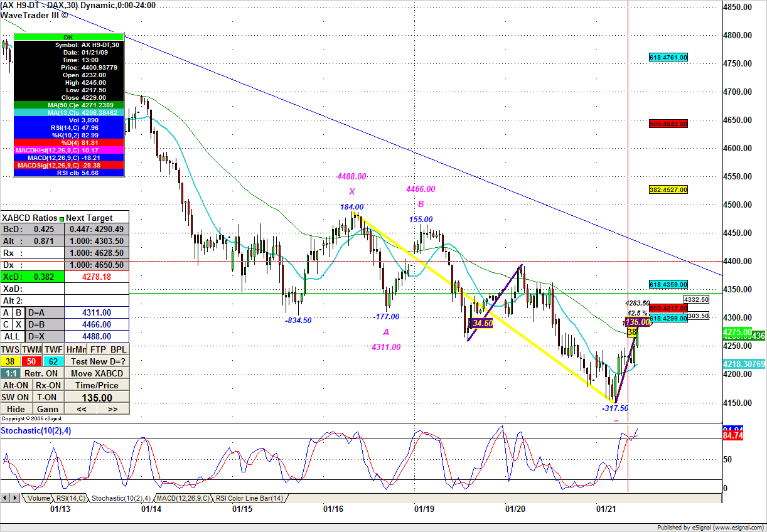Click the OK bar in data window
Viewport: 767px width, 532px height.
tap(69, 38)
